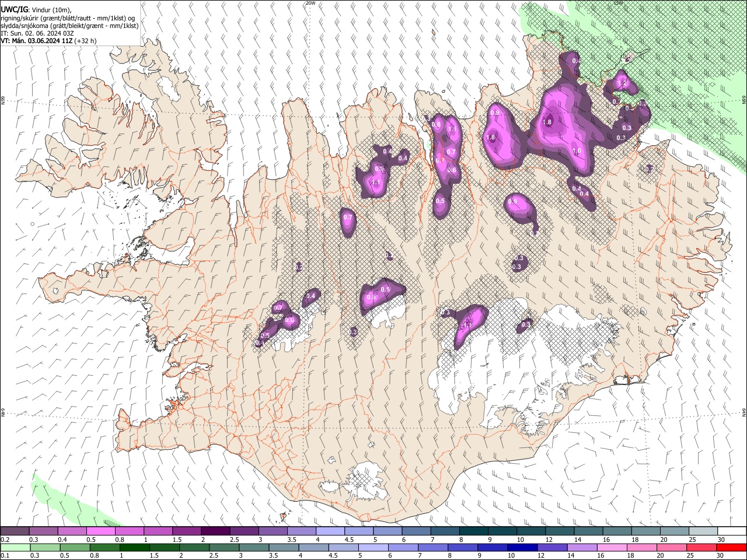Pick the bright pink upper-row swatch starting at 0.5
The image size is (747, 560).
(x=101, y=531)
